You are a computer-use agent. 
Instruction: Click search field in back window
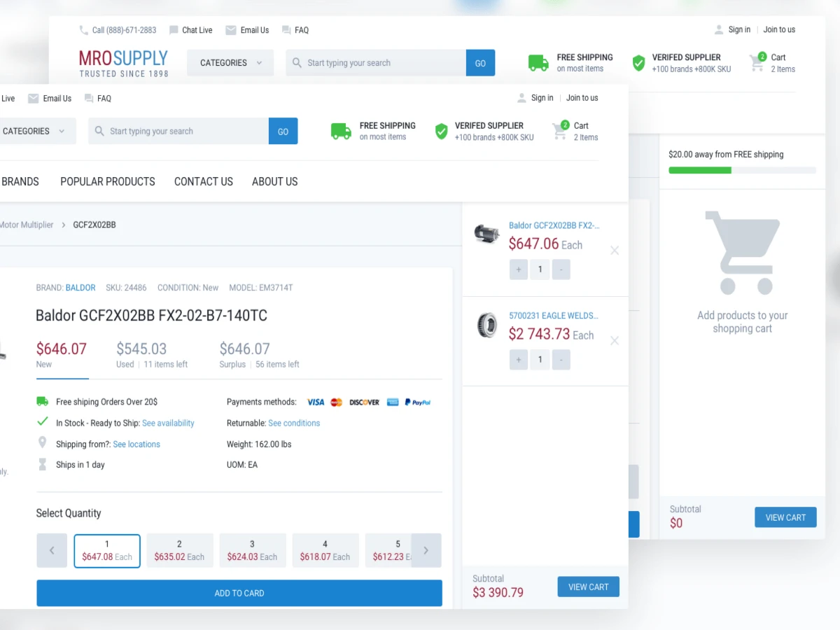tap(376, 63)
